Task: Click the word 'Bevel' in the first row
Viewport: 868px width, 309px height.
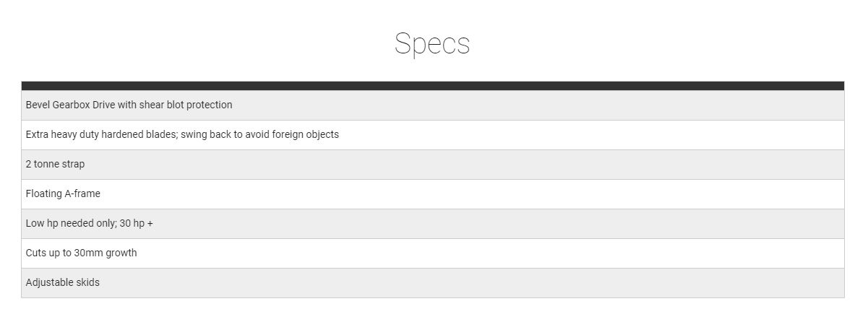Action: point(38,105)
